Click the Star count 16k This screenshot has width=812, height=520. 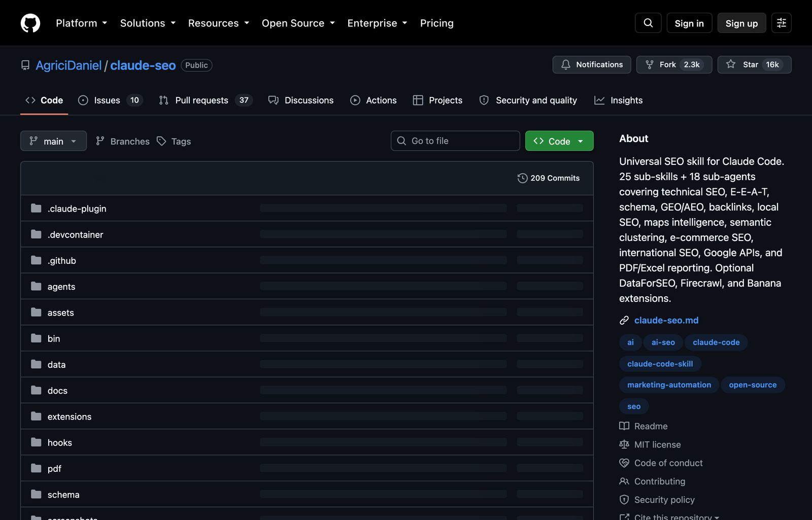(x=772, y=64)
